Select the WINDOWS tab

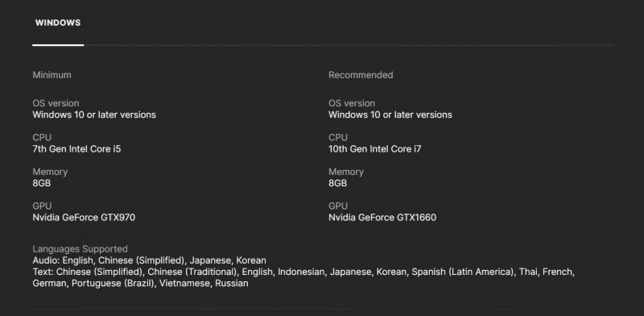click(x=58, y=23)
